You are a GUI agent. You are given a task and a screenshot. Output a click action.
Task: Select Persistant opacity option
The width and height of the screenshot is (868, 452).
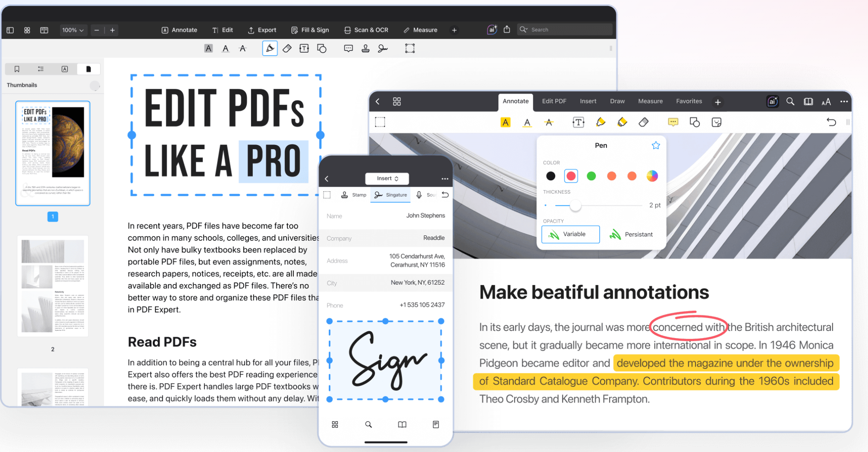(x=631, y=235)
